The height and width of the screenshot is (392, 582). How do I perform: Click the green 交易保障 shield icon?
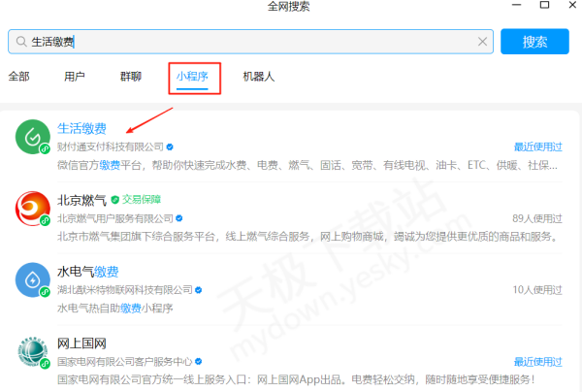click(x=115, y=200)
